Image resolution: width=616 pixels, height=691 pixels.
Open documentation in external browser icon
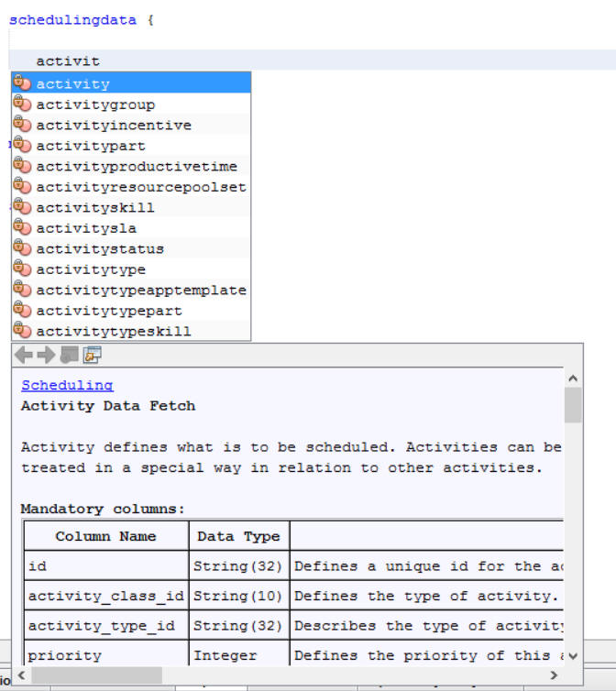pyautogui.click(x=92, y=355)
